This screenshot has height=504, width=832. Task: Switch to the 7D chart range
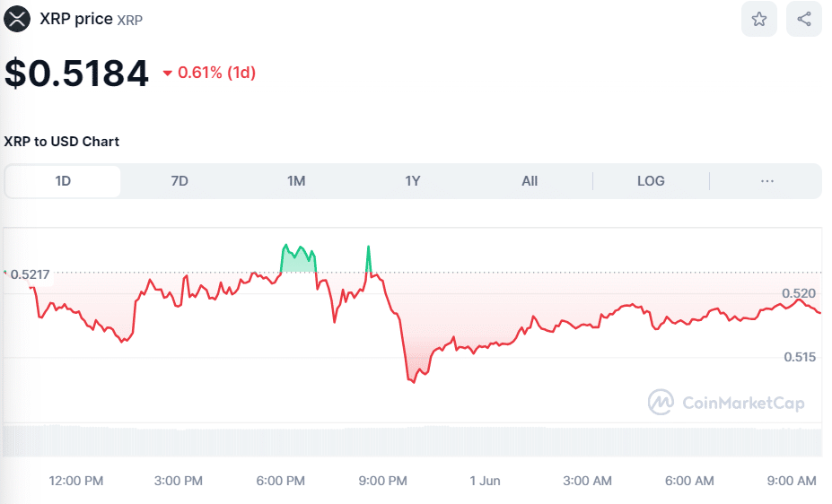click(180, 181)
